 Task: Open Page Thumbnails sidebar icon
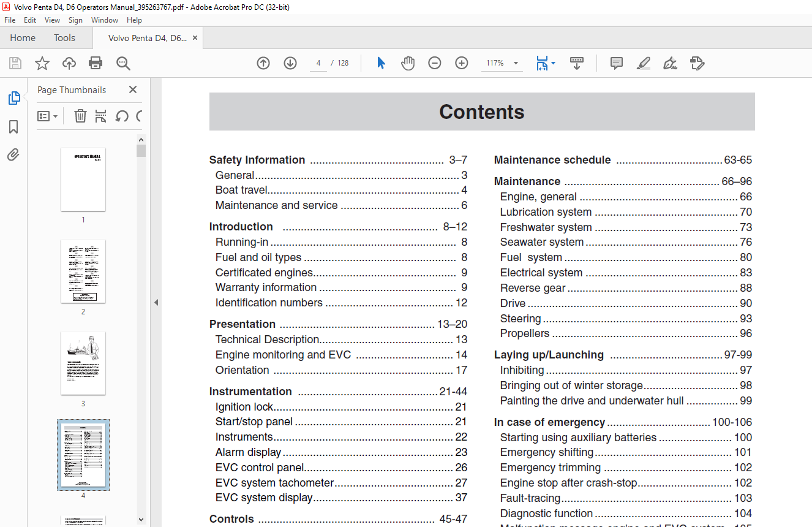pos(13,98)
